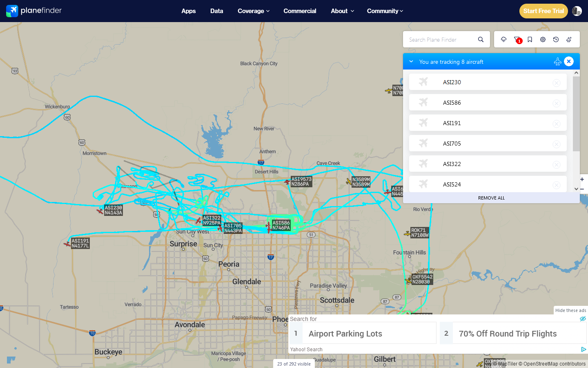Remove ASI322 from the tracking list
Viewport: 588px width, 368px height.
point(557,164)
